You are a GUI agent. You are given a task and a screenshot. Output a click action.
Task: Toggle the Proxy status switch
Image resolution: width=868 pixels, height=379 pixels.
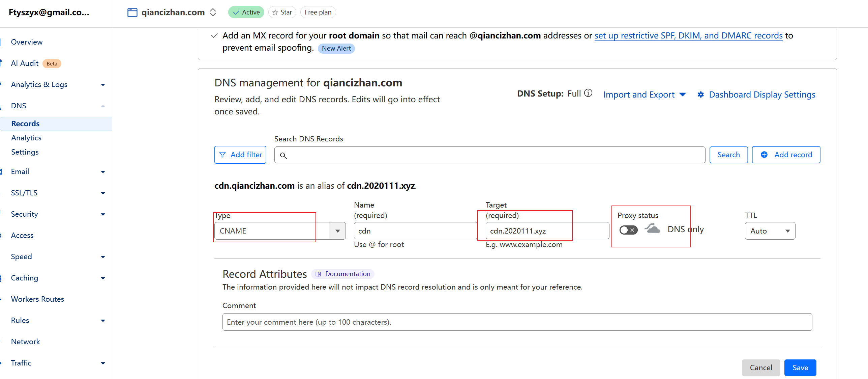[628, 230]
